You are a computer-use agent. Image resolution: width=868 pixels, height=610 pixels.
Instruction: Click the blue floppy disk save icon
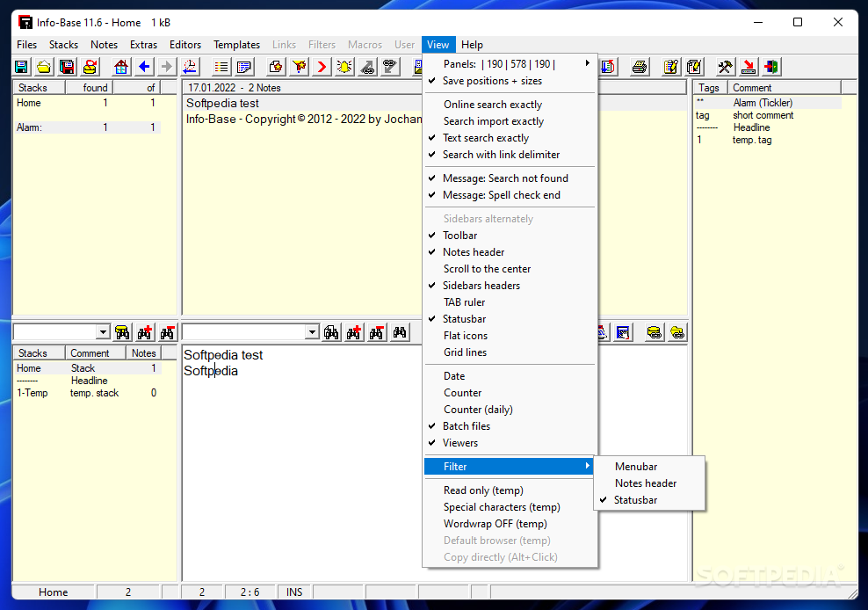pos(22,67)
